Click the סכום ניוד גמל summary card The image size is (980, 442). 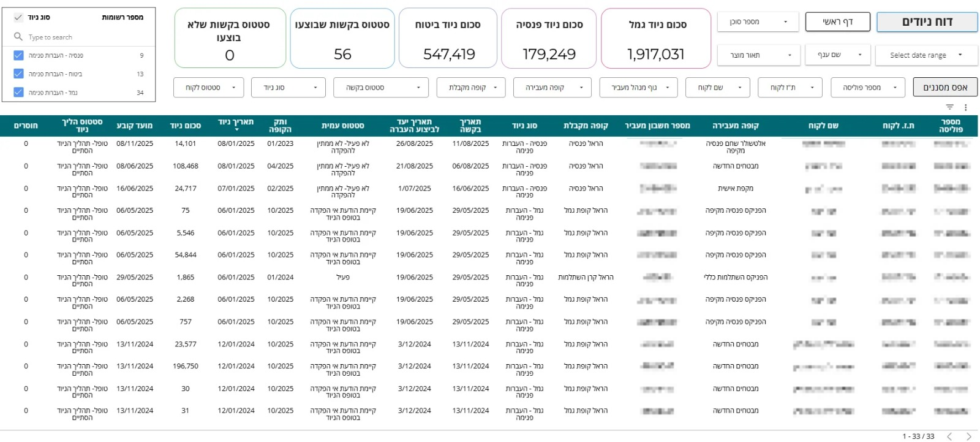click(x=656, y=39)
